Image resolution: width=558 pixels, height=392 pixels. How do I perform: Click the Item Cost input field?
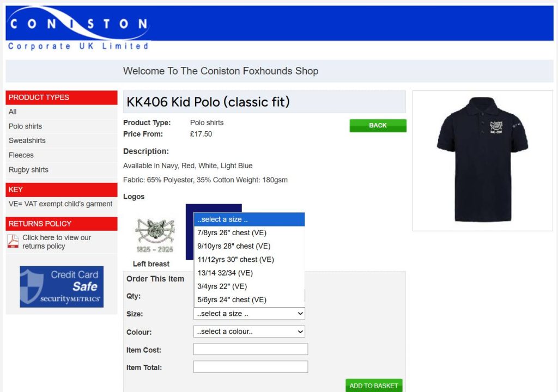click(x=251, y=349)
